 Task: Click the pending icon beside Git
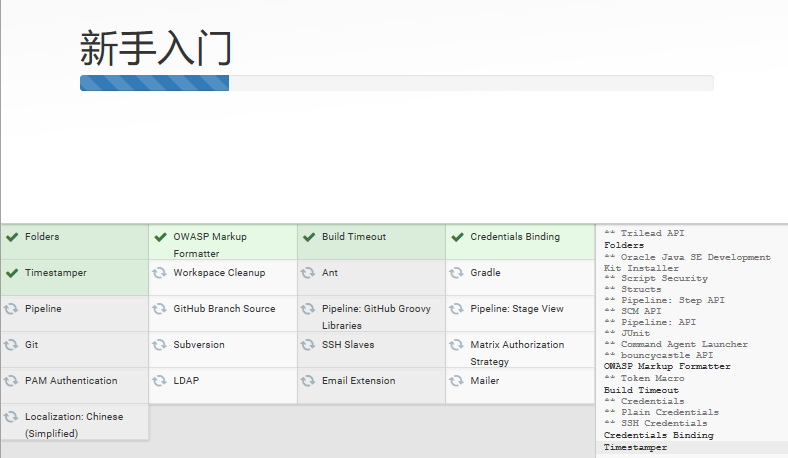tap(11, 345)
